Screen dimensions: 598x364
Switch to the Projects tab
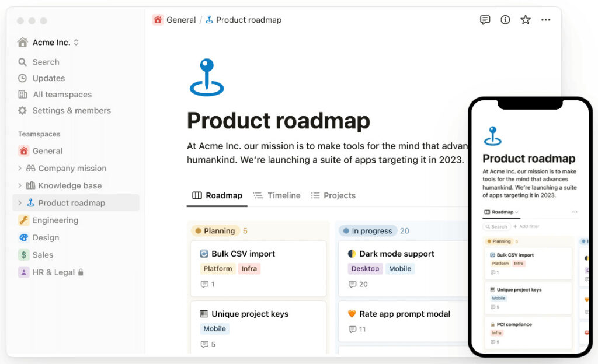point(333,196)
